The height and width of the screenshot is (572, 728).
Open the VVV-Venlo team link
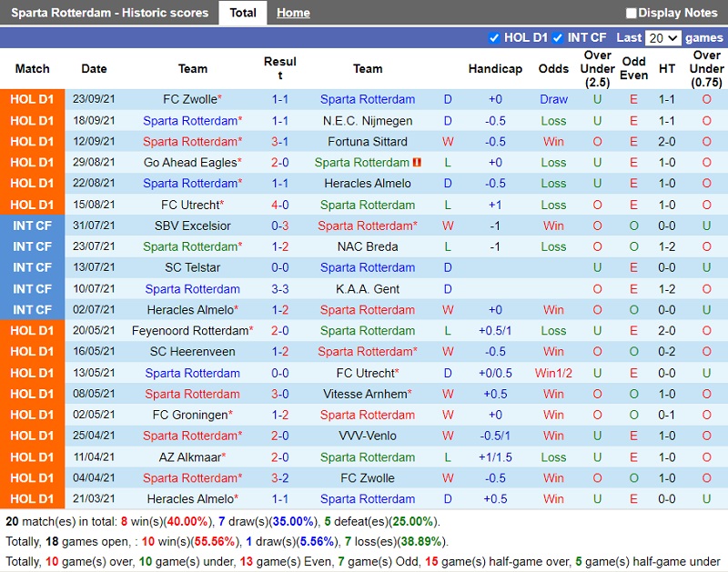click(x=368, y=436)
